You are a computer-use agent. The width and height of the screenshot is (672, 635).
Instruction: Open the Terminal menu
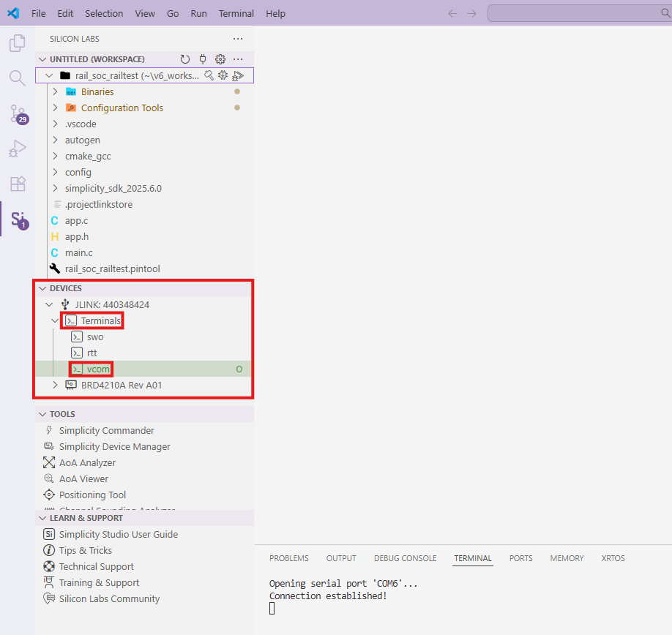(236, 13)
